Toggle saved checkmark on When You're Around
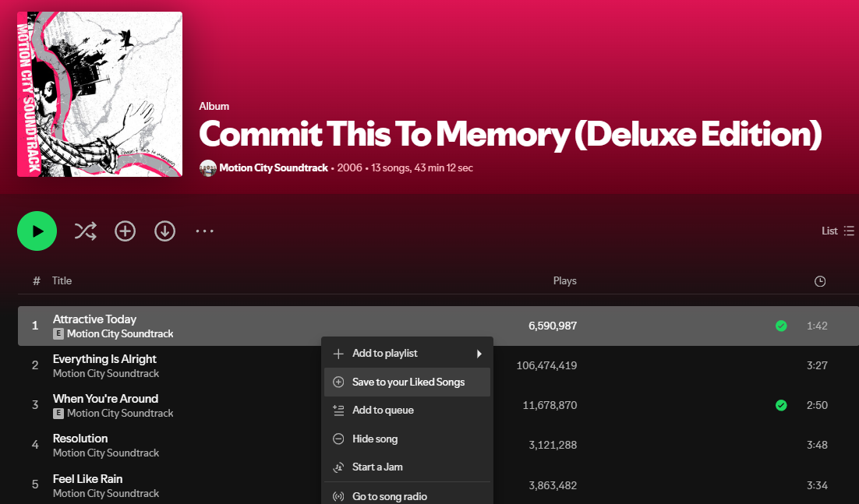The image size is (859, 504). tap(781, 405)
